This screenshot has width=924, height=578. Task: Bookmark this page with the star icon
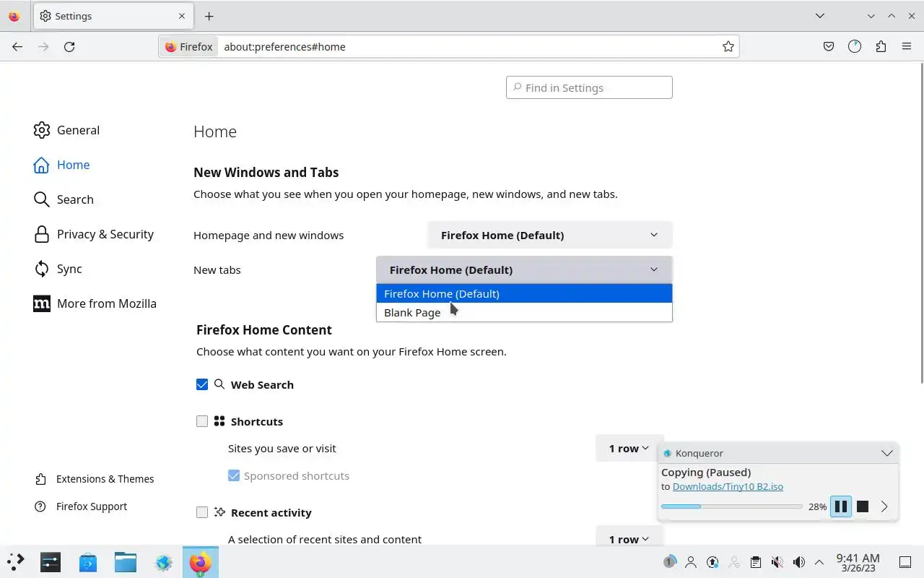pos(728,46)
